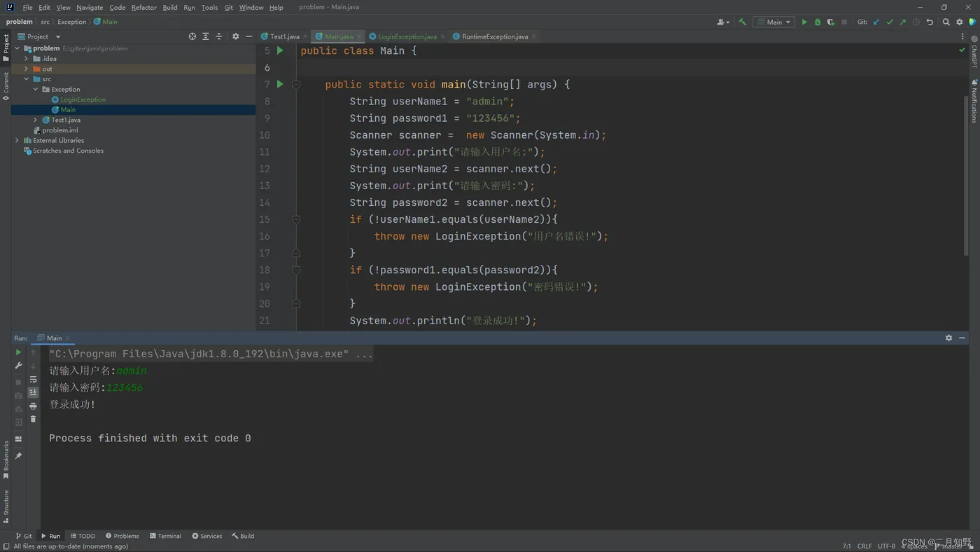Image resolution: width=980 pixels, height=552 pixels.
Task: Toggle the Notifications side tab
Action: pyautogui.click(x=974, y=101)
